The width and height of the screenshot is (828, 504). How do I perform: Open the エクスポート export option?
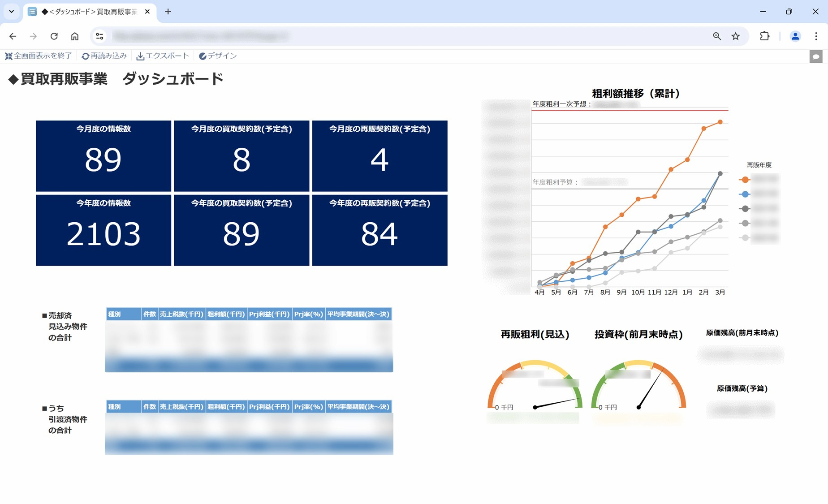(163, 56)
